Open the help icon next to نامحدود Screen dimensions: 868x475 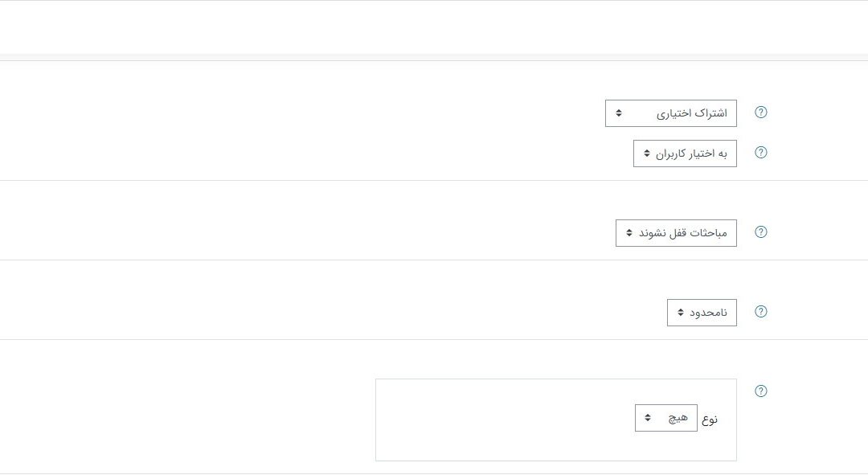[x=761, y=312]
